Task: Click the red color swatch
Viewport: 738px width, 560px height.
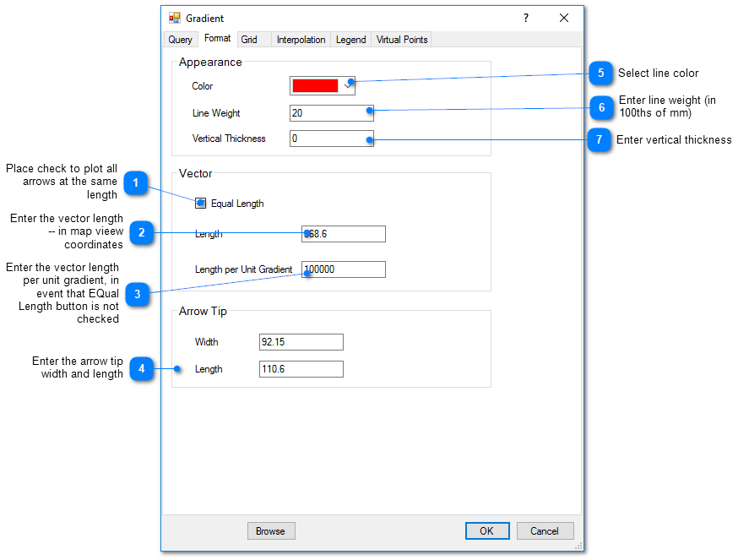Action: (x=315, y=85)
